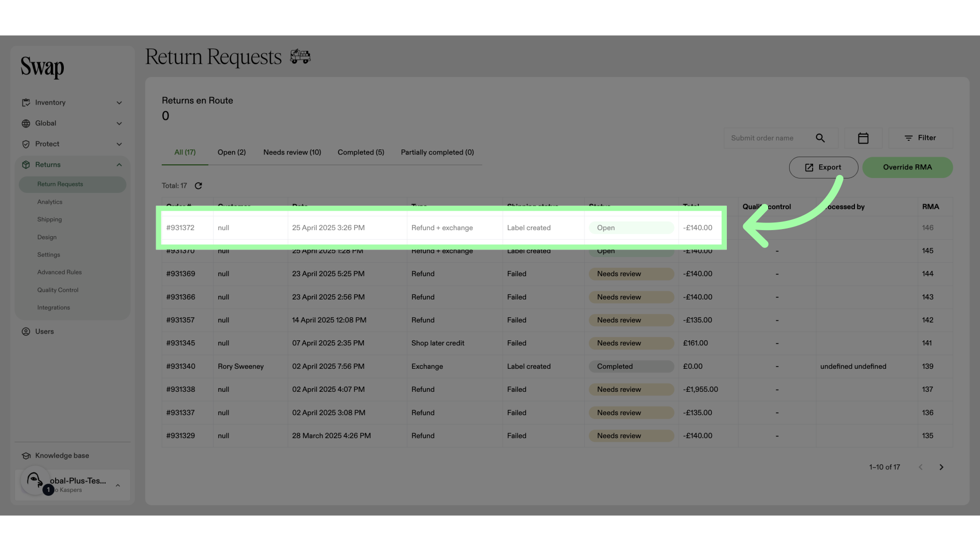This screenshot has height=551, width=980.
Task: Click Needs review status of #931369
Action: pos(631,274)
